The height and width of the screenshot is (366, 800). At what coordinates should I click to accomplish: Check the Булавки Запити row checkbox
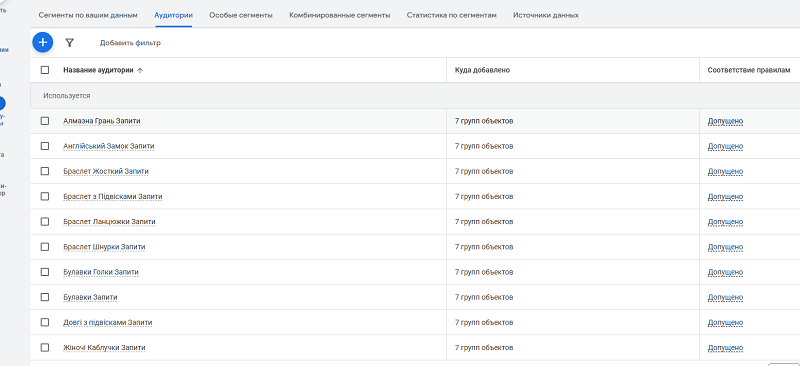point(45,297)
